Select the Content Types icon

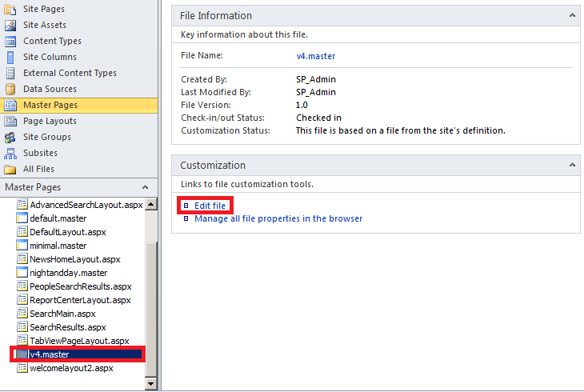(10, 42)
